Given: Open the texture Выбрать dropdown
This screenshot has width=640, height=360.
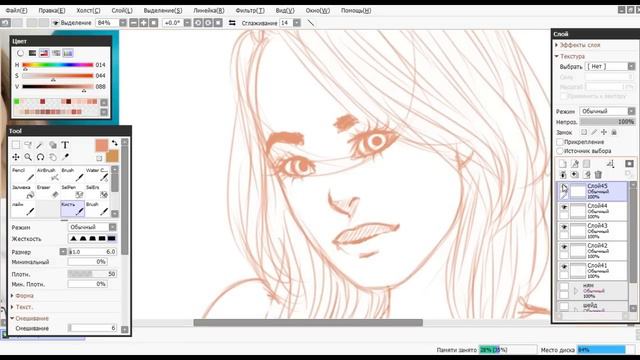Looking at the screenshot, I should pos(631,66).
